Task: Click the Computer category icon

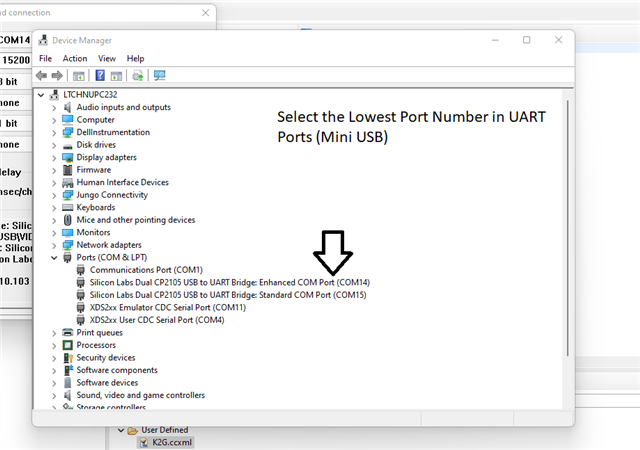Action: click(67, 120)
